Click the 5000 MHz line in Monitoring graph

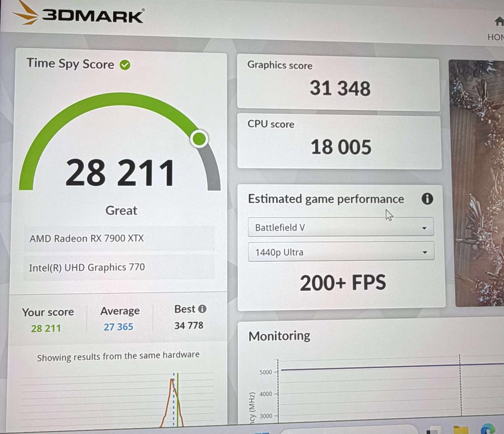[x=392, y=367]
